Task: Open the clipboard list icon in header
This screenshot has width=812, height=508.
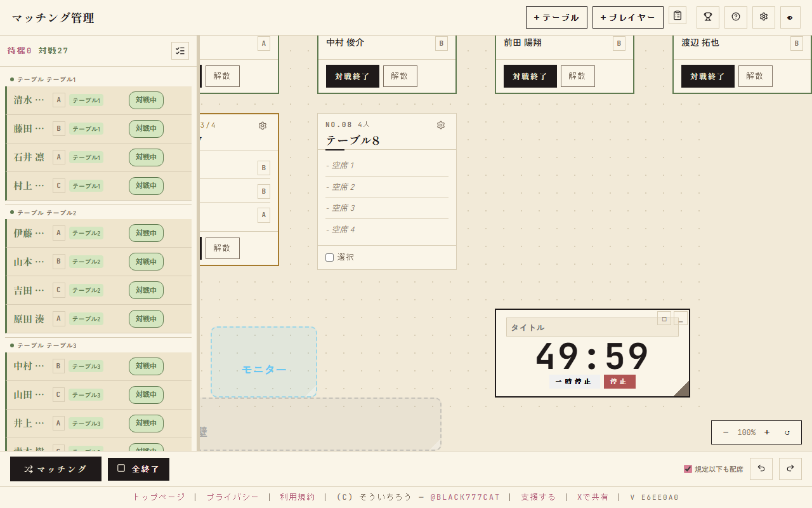Action: click(x=678, y=15)
